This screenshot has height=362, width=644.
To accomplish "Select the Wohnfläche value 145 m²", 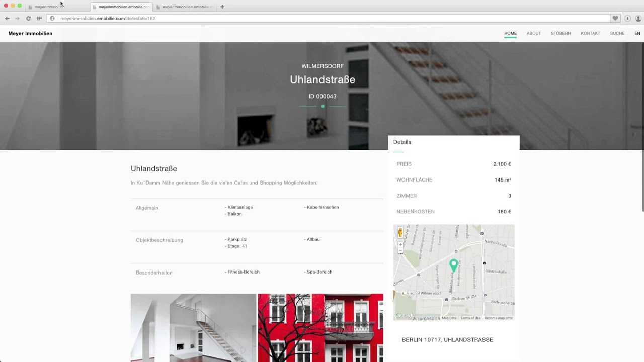I will [503, 180].
